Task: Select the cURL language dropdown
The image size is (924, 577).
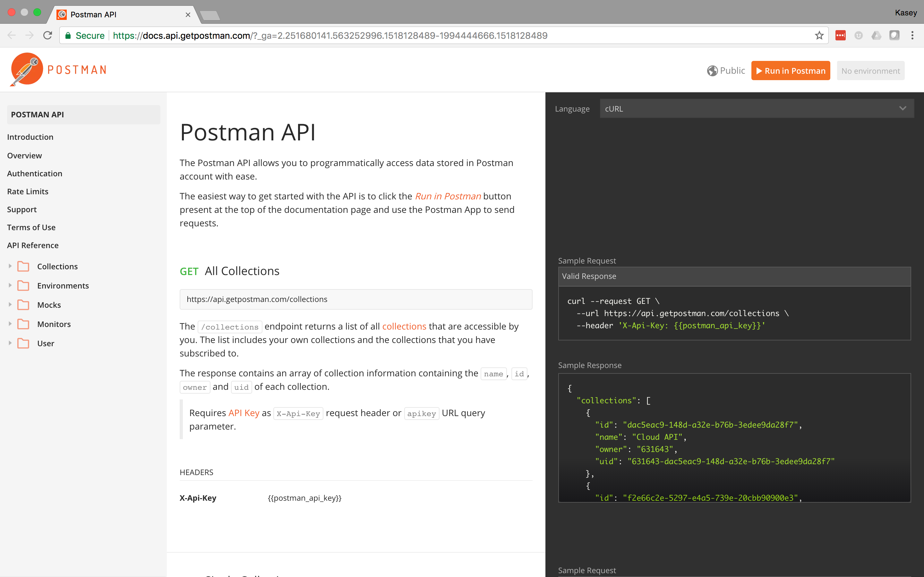Action: coord(755,108)
